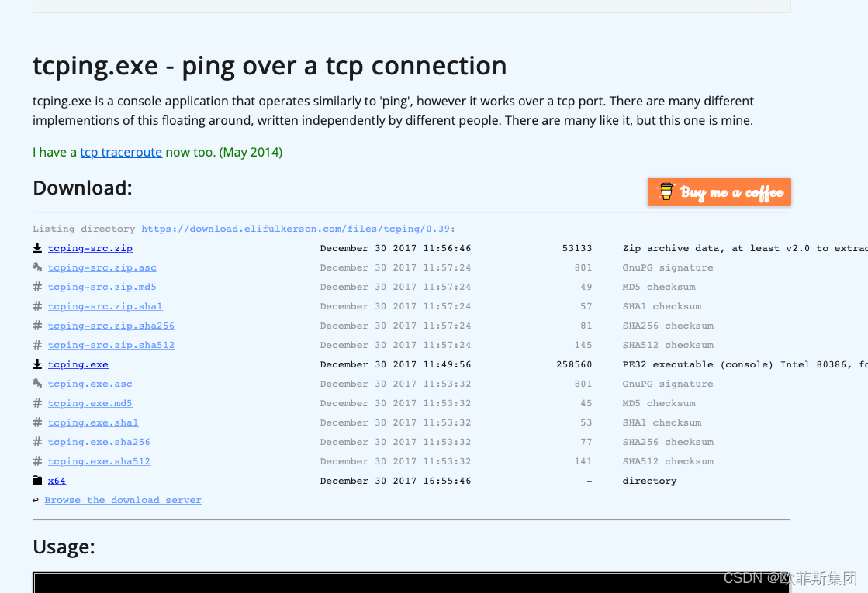Download tcping.exe via its link
The image size is (868, 593).
(x=78, y=364)
